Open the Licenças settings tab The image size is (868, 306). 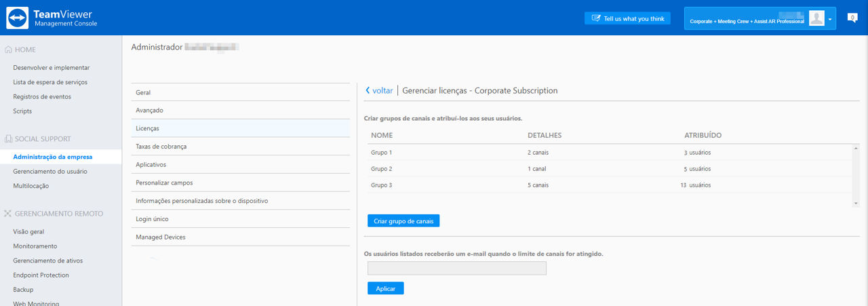point(240,128)
